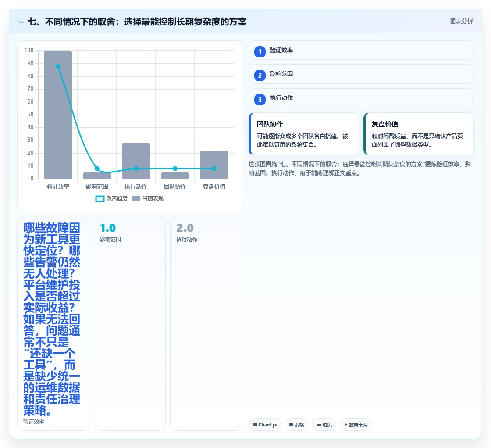Click the 团队协作 bar in the chart
491x448 pixels.
175,176
